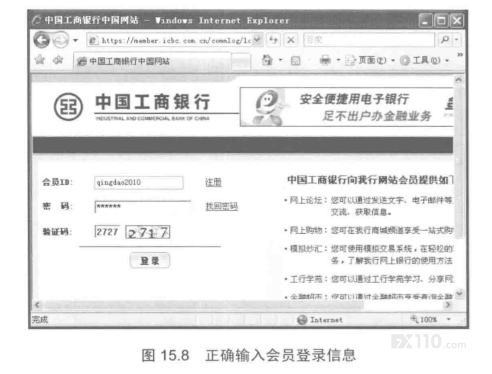Click the Refresh page icon
Screen dimensions: 492x374
[x=273, y=40]
